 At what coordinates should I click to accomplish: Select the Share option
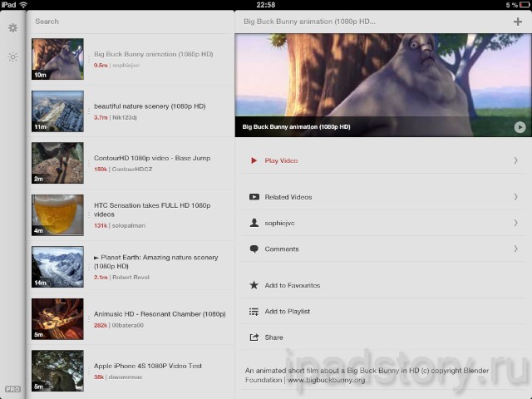pyautogui.click(x=383, y=337)
